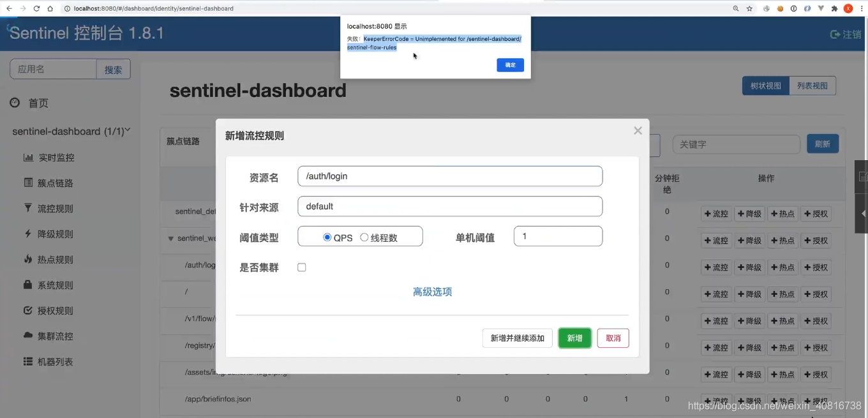Click the /app/briefinfos.json resource name
Screen dimensions: 868x418
click(x=218, y=399)
